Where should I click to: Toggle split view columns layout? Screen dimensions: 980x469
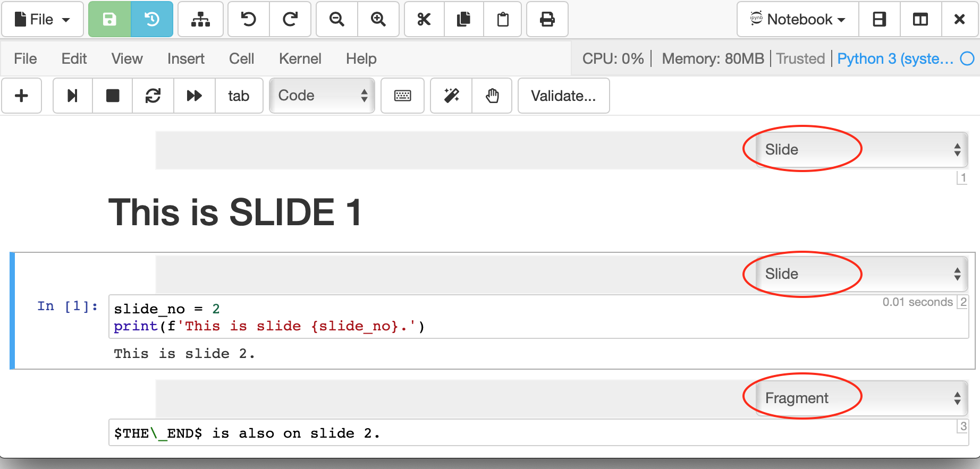click(x=920, y=20)
